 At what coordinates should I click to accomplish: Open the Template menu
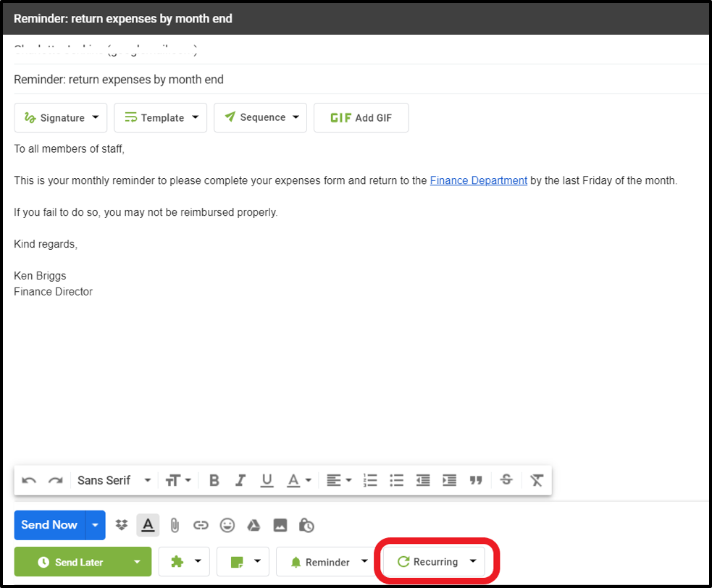click(x=161, y=118)
